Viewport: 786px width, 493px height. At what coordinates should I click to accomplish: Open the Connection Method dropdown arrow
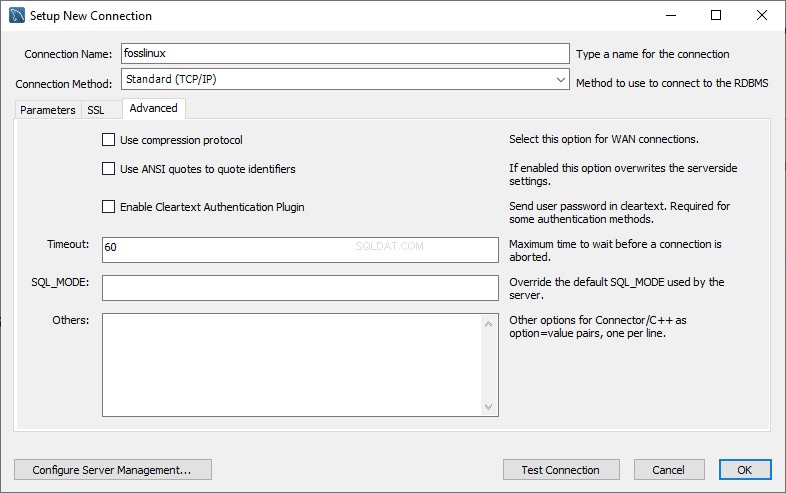560,79
